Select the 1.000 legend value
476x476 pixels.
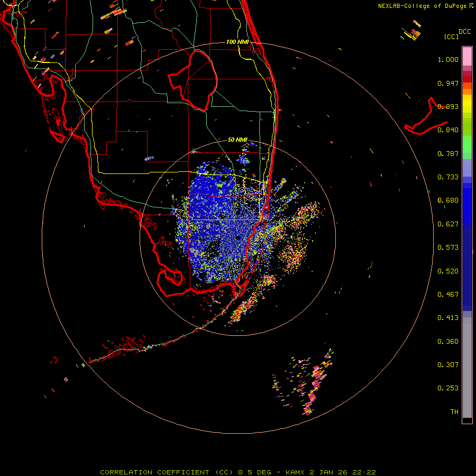coord(448,59)
